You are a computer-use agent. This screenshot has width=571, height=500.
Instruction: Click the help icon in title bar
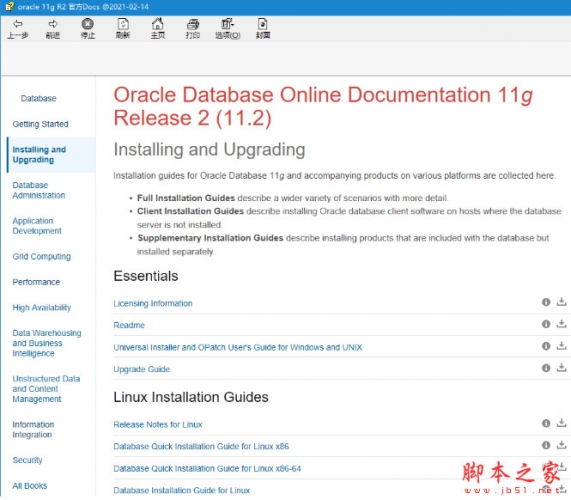coord(9,7)
